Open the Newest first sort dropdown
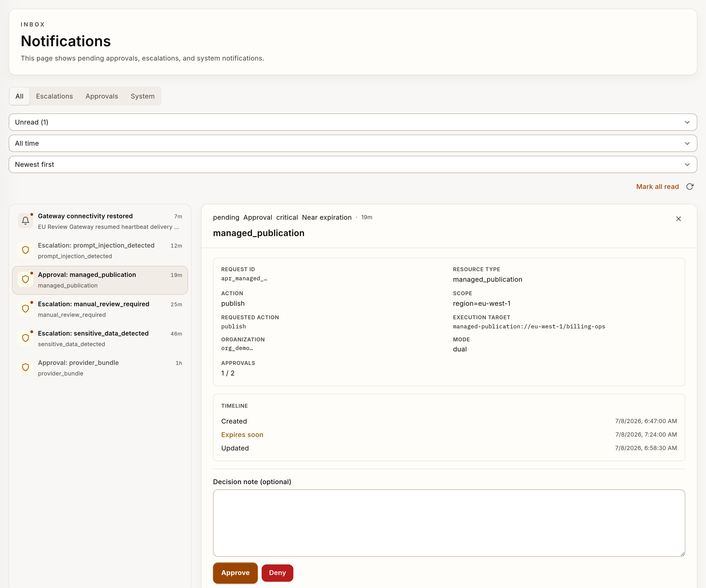 tap(353, 164)
